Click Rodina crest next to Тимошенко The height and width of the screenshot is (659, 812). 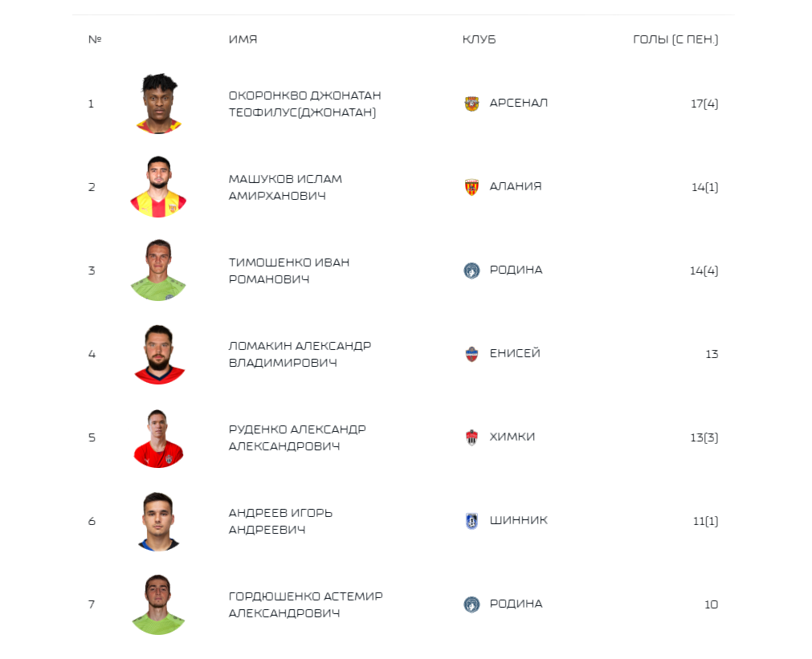point(471,271)
